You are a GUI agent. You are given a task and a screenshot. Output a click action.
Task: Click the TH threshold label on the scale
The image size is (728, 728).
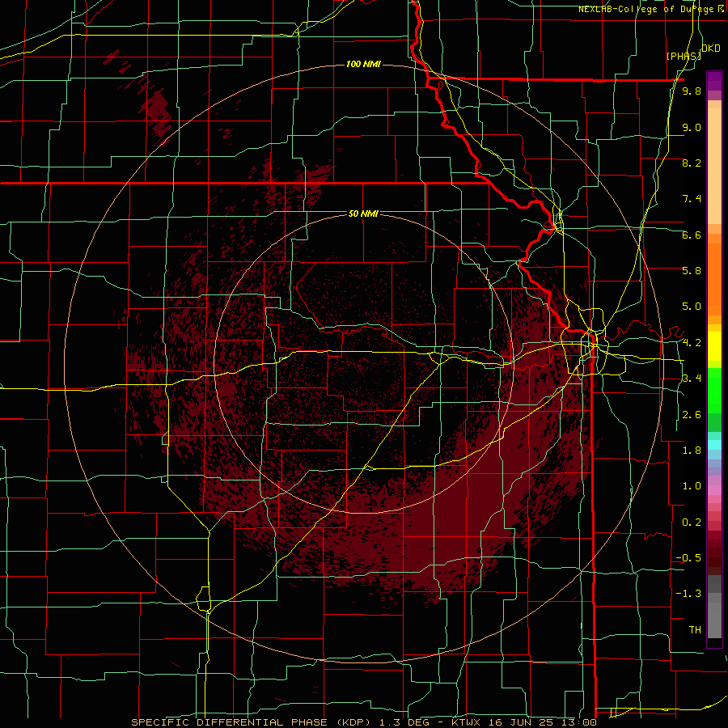click(x=695, y=630)
